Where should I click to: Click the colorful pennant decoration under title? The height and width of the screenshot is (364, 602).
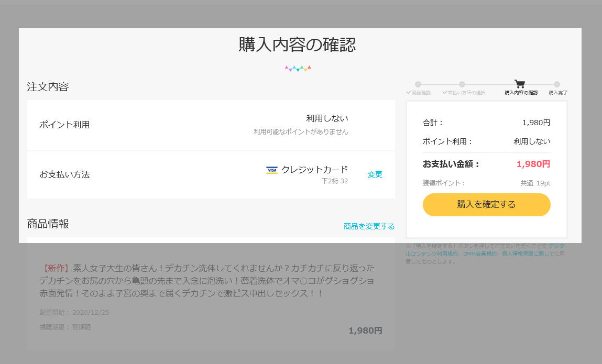(298, 68)
